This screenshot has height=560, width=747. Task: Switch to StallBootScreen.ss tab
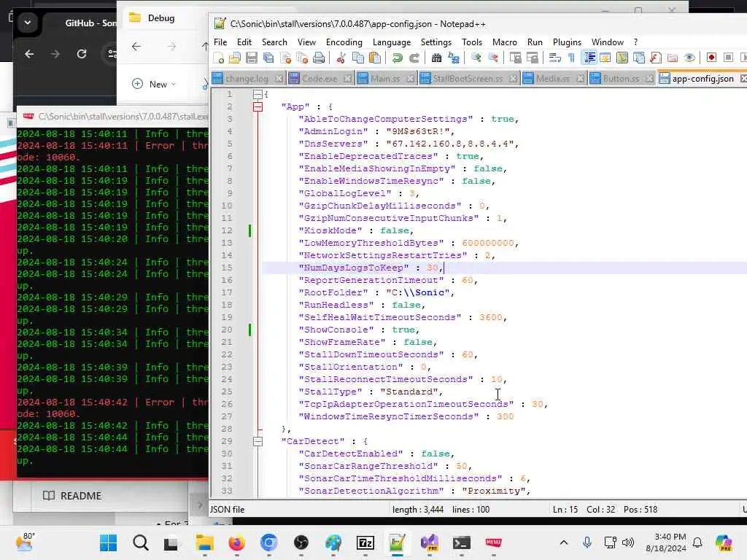click(x=468, y=79)
